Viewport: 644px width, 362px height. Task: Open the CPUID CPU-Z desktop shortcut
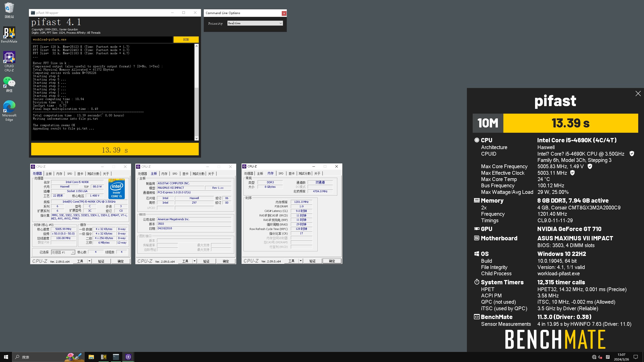coord(9,61)
